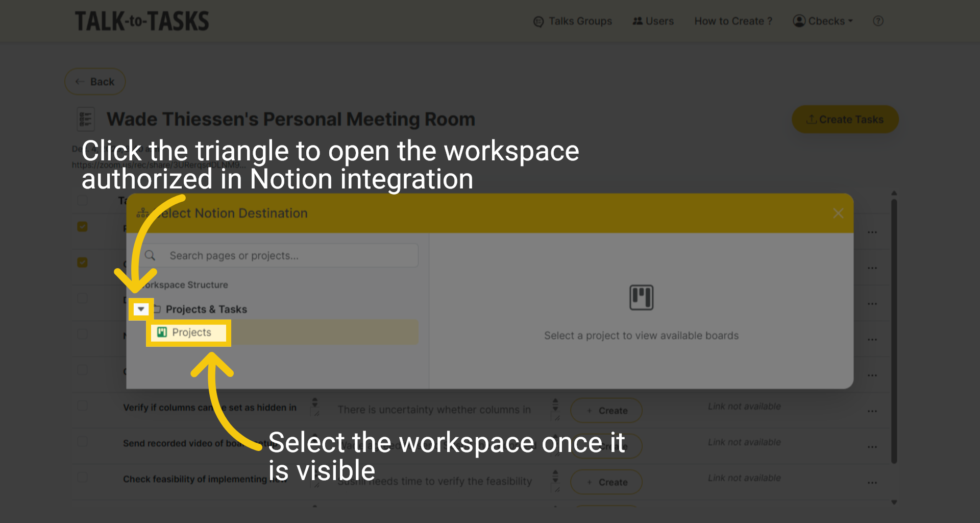Close the Select Notion Destination dialog
The width and height of the screenshot is (980, 523).
(838, 213)
